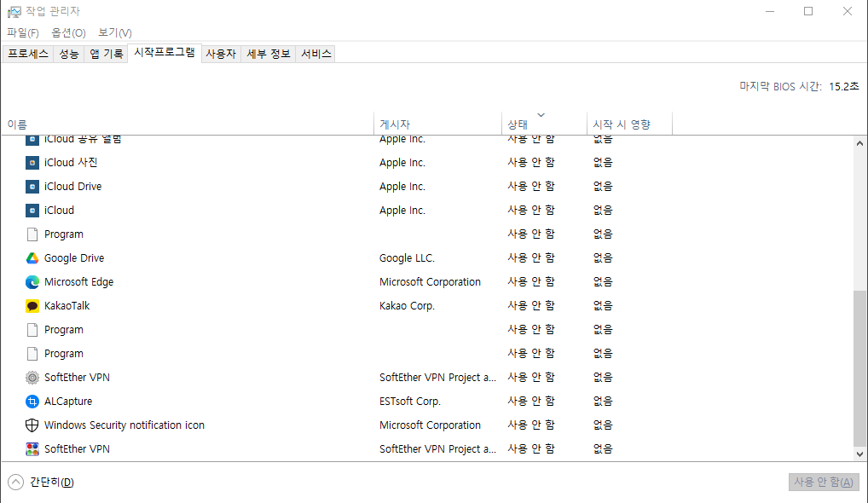Screen dimensions: 868x503
Task: Click the ESTsoft Corp. publisher cell
Action: [x=410, y=402]
